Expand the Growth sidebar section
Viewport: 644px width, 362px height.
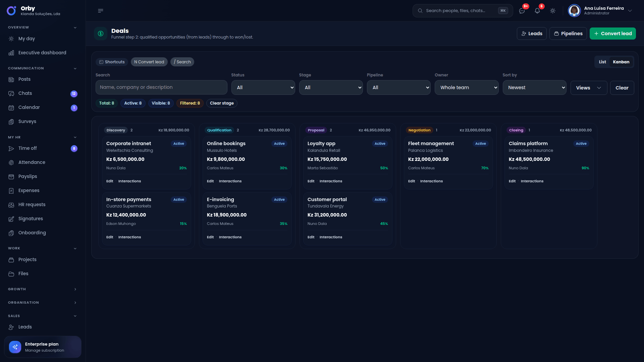tap(43, 289)
